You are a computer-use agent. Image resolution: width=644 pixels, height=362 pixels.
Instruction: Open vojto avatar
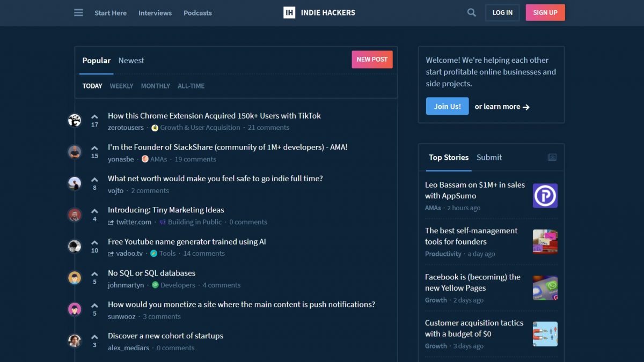click(x=75, y=183)
